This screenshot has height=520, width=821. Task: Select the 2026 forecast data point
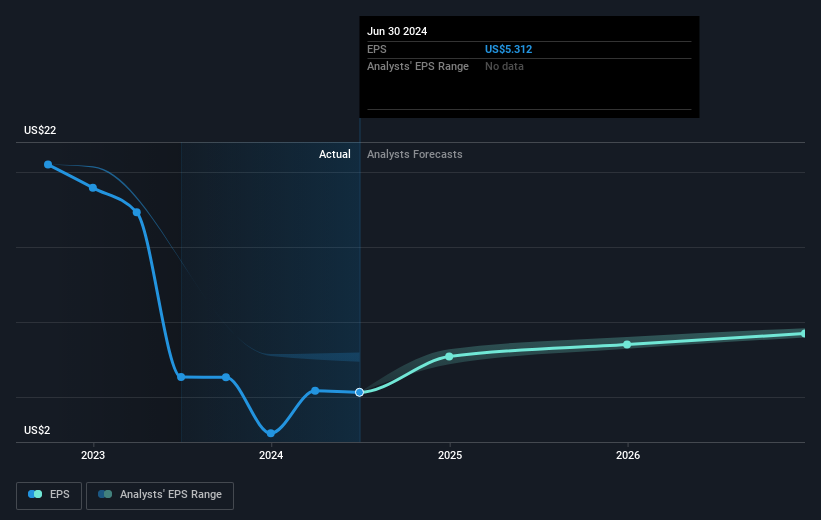click(627, 344)
